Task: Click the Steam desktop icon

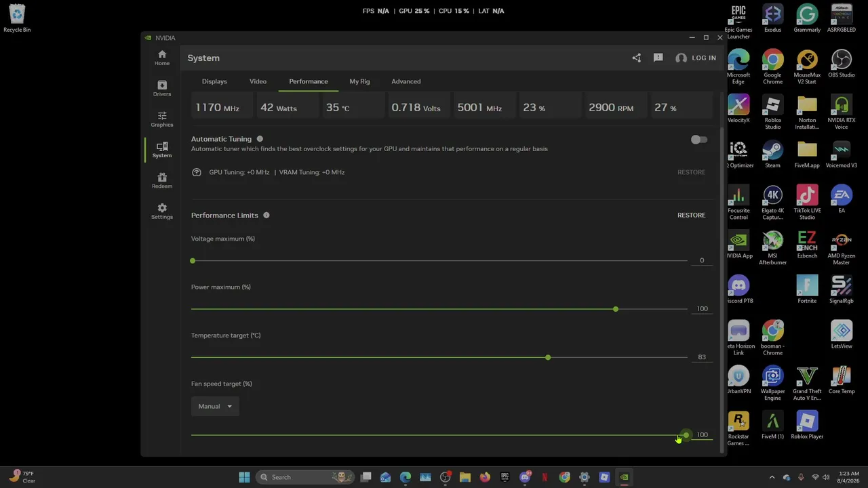Action: click(x=772, y=155)
